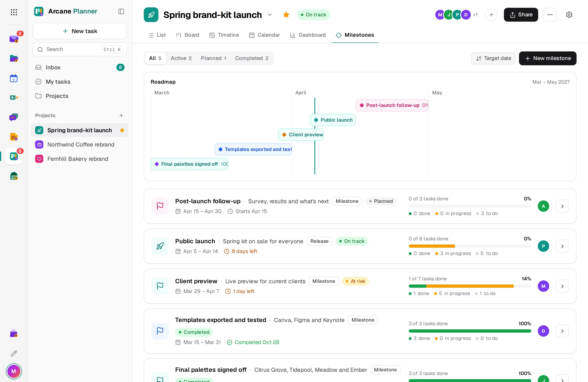The width and height of the screenshot is (588, 382).
Task: Toggle favorite star beside project title
Action: (286, 14)
